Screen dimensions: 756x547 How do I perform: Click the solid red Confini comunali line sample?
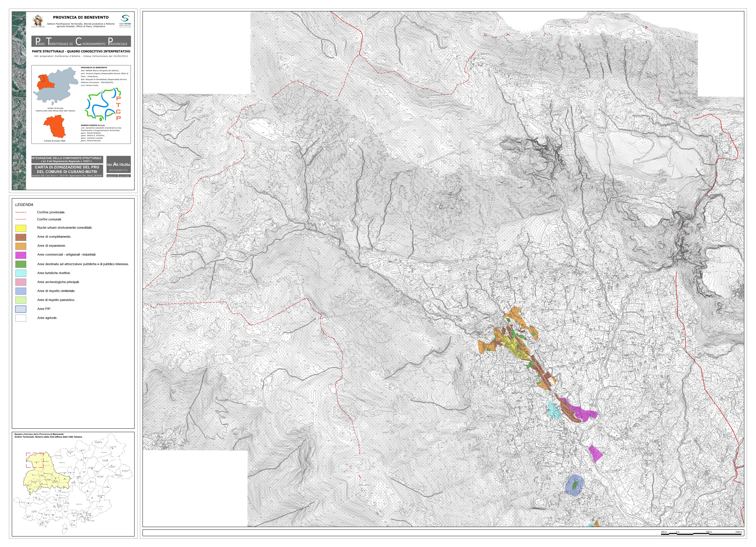coord(21,219)
